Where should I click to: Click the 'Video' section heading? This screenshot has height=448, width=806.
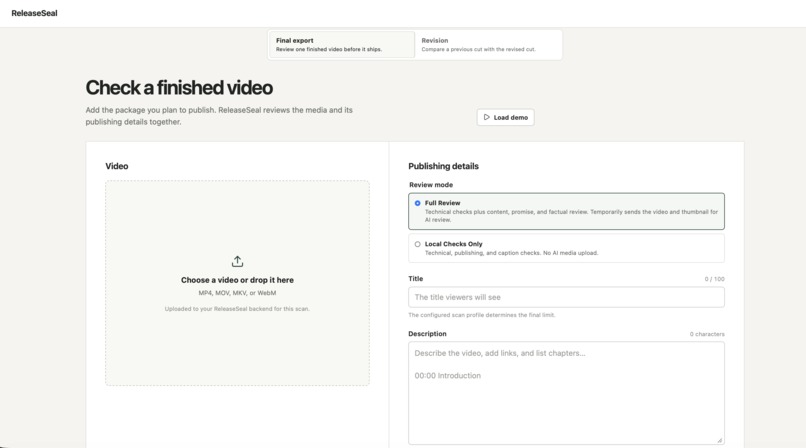pyautogui.click(x=117, y=166)
